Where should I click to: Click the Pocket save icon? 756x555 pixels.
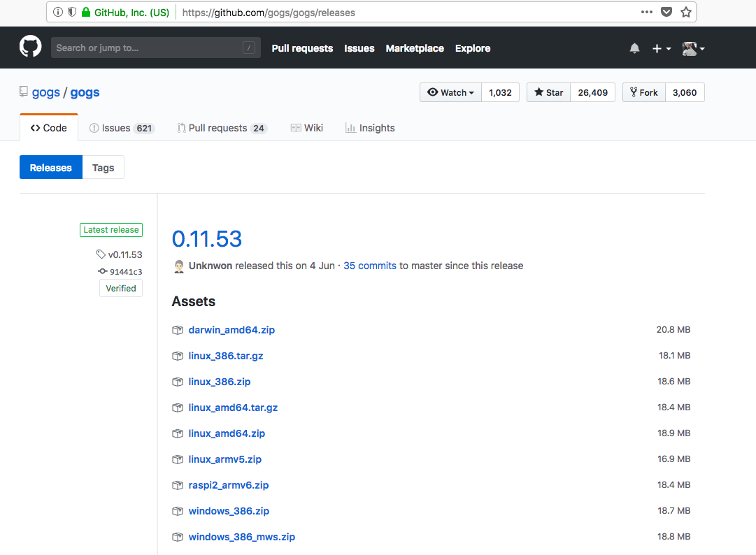667,12
